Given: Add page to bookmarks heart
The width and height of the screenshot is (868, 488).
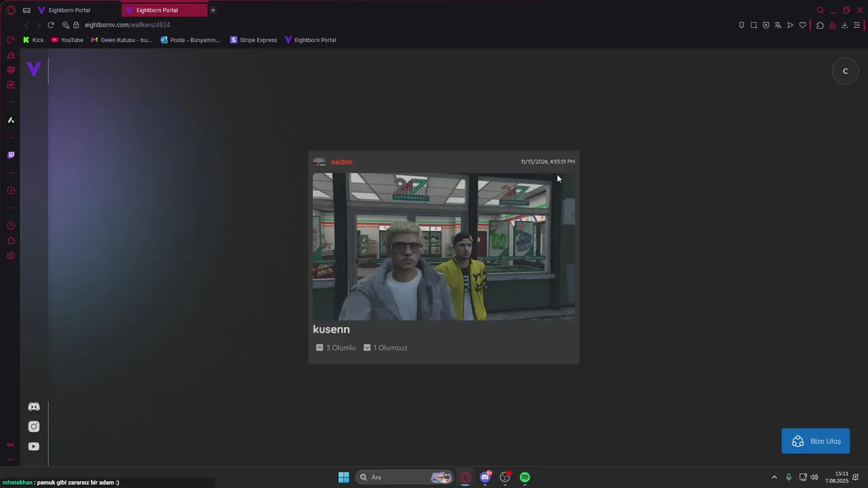Looking at the screenshot, I should [802, 25].
